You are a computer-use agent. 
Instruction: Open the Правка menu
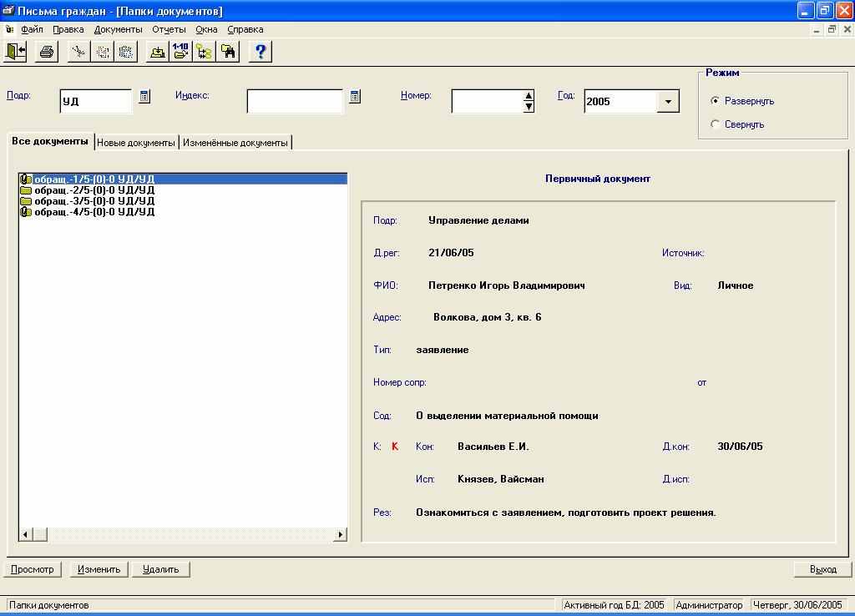pos(68,29)
